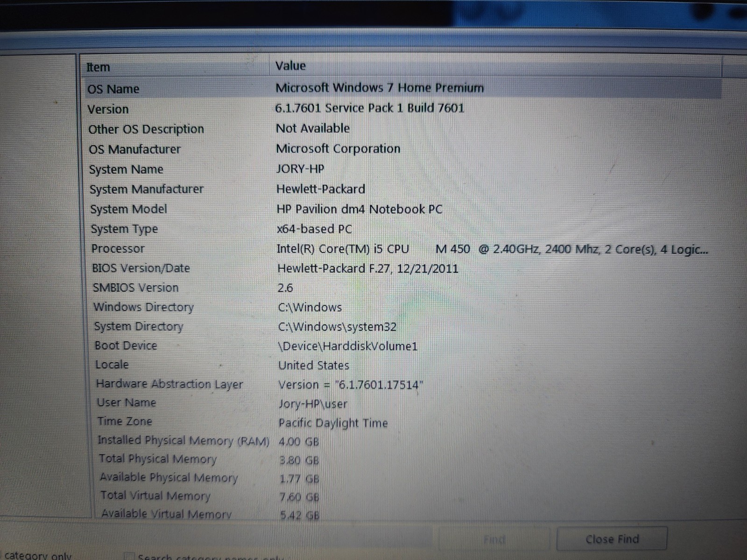The image size is (747, 560).
Task: Click the value C:\Windows in Windows Directory row
Action: [x=310, y=308]
